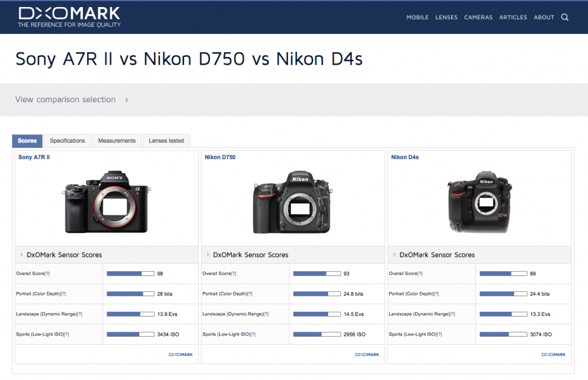
Task: Open the Measurements tab
Action: tap(117, 141)
